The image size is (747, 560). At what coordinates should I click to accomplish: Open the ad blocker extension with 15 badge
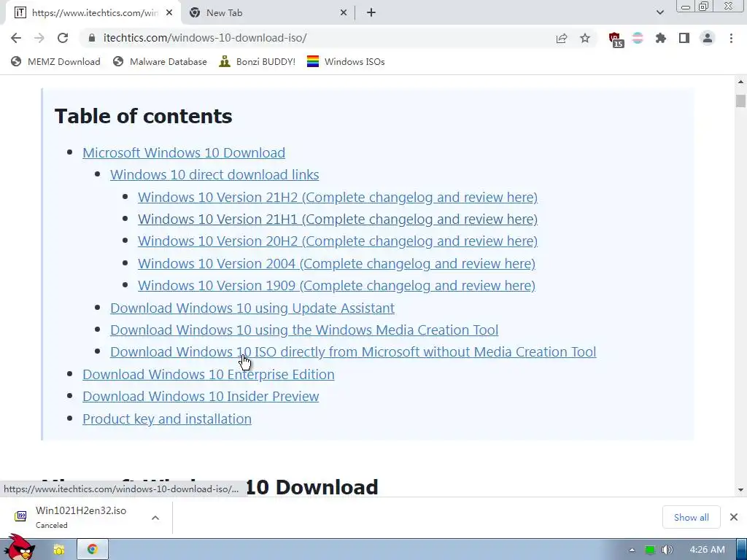(615, 39)
